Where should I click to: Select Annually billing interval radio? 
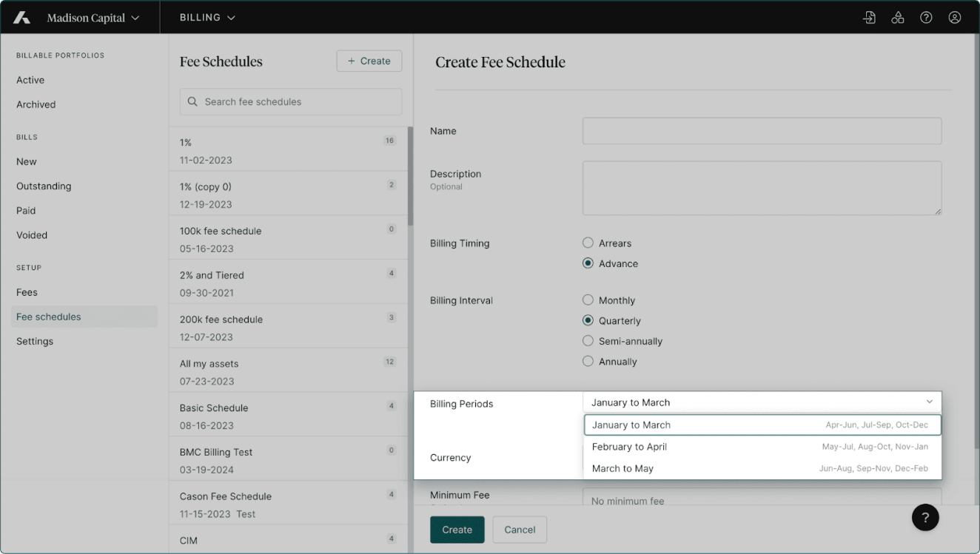click(x=588, y=362)
